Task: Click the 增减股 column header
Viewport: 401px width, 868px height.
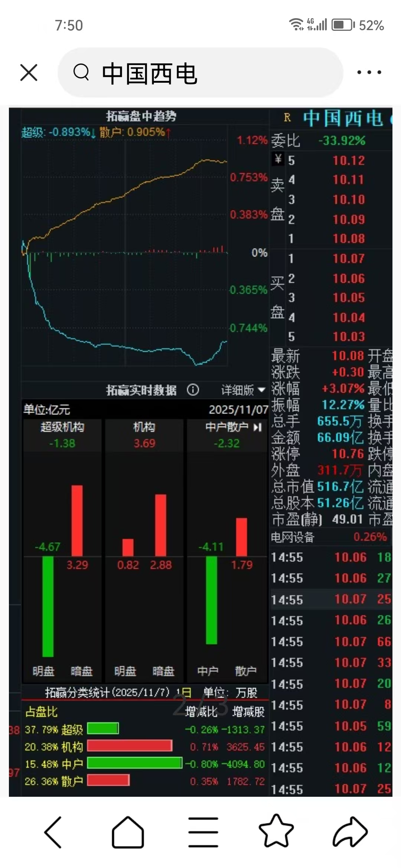Action: coord(248,711)
